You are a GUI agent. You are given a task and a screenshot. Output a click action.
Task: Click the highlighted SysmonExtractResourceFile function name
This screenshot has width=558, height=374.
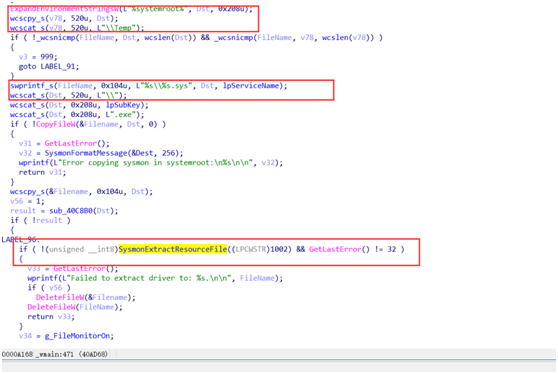tap(173, 249)
